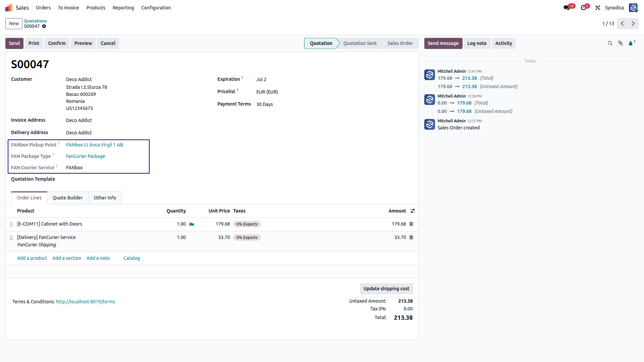Confirm the quotation

coord(57,43)
